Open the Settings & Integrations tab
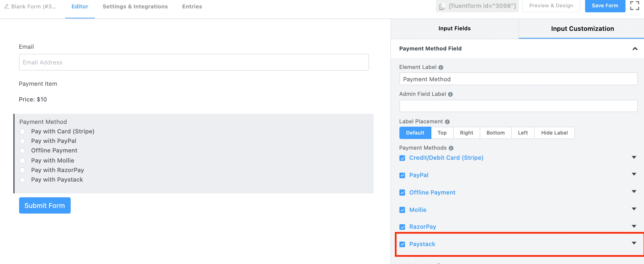 [135, 6]
